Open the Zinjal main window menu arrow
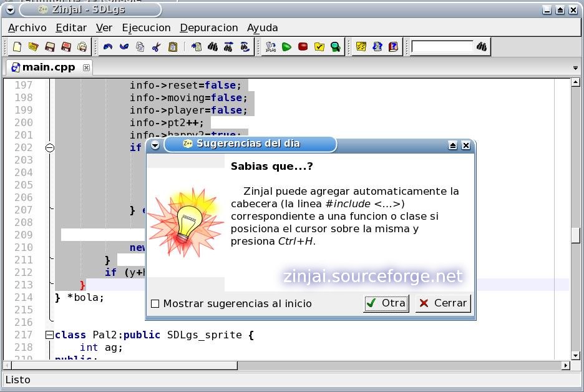Screen dimensions: 584x392 point(11,10)
